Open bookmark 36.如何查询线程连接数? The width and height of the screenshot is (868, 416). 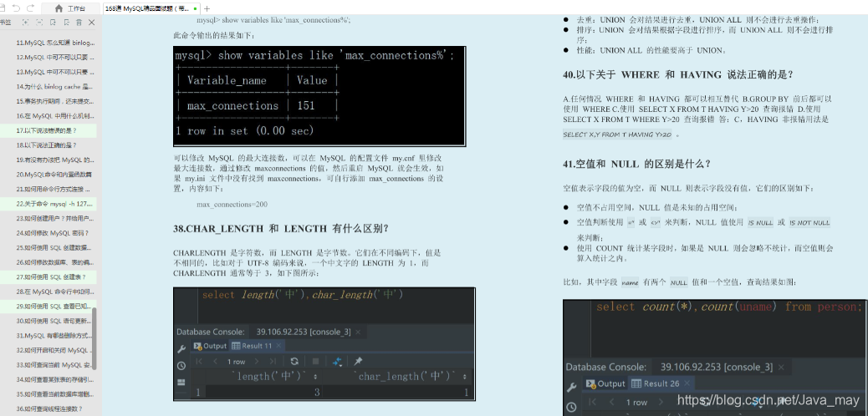[x=49, y=408]
